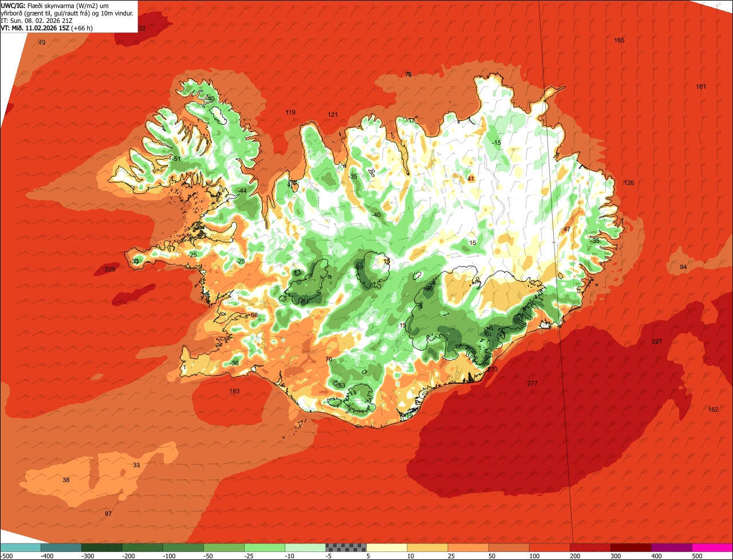Click the value '165' in the north-east sea

click(619, 40)
